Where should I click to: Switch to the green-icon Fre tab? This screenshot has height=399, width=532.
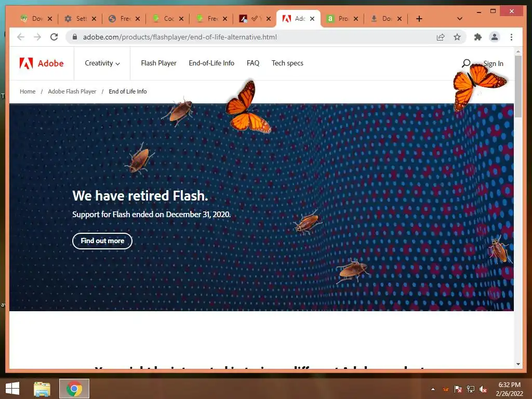tap(212, 19)
